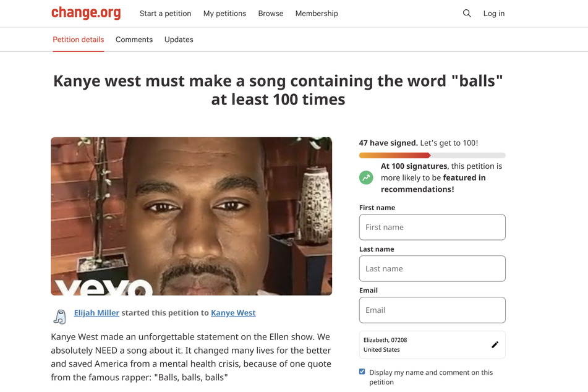Open the Petition details tab

pos(79,40)
